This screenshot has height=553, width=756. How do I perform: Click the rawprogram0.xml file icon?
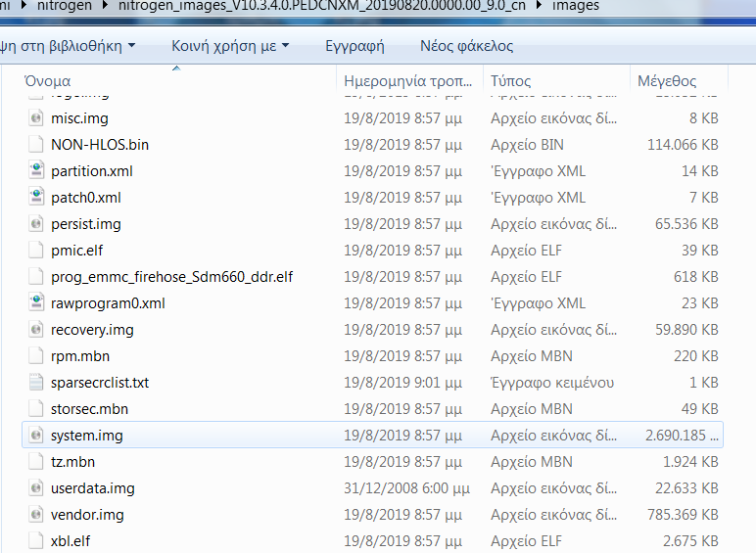pyautogui.click(x=36, y=303)
